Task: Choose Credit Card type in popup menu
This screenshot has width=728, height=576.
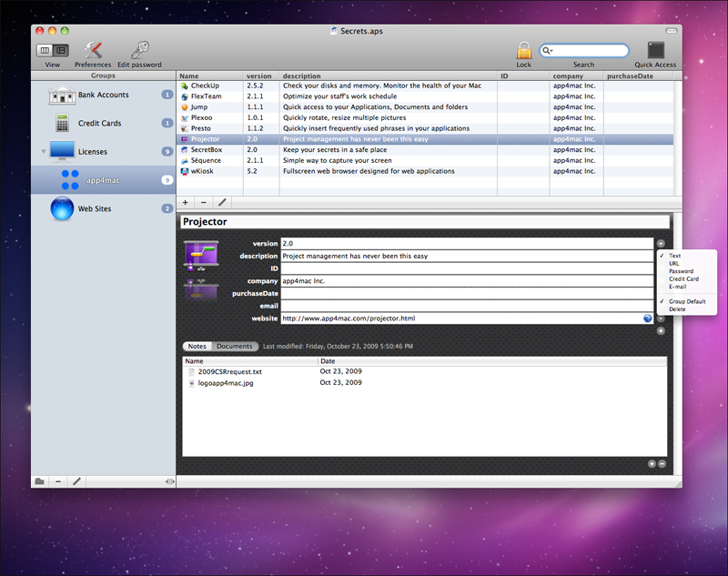Action: (687, 279)
